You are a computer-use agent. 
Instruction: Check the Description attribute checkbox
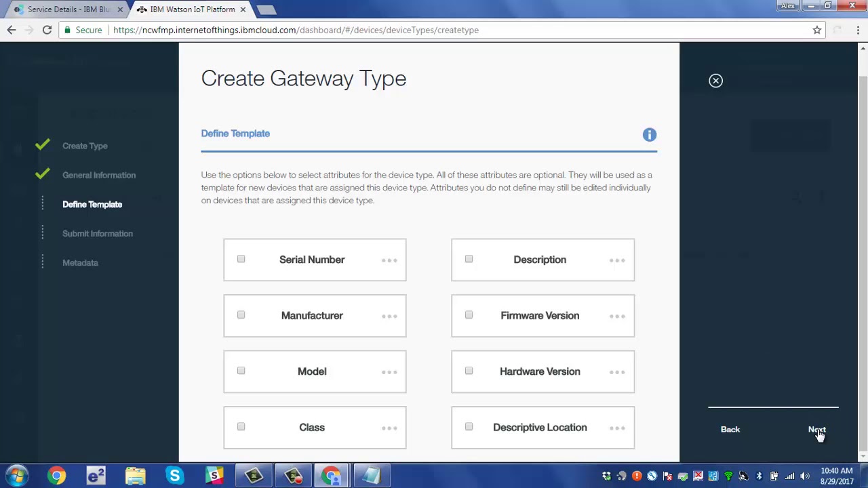tap(469, 259)
